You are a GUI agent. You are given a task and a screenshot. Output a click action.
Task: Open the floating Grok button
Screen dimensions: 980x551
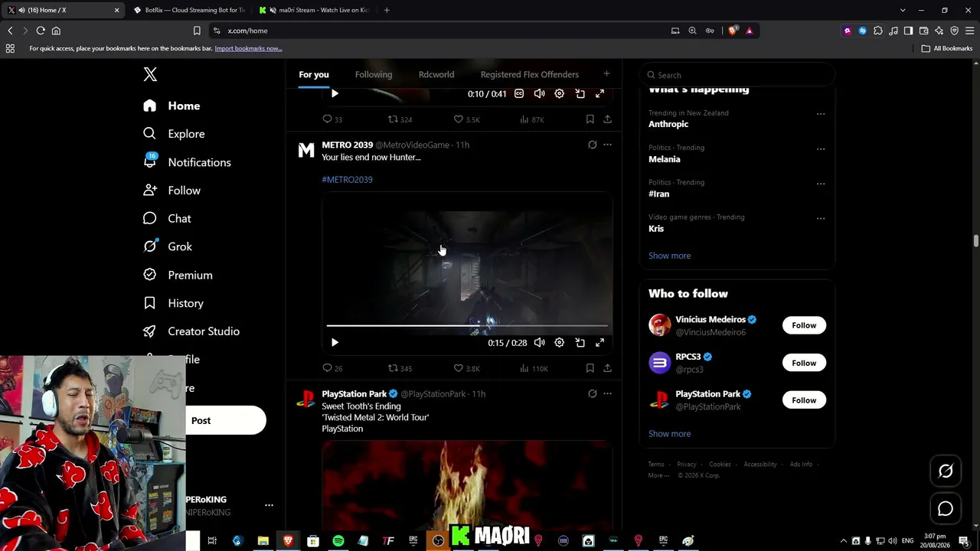946,471
